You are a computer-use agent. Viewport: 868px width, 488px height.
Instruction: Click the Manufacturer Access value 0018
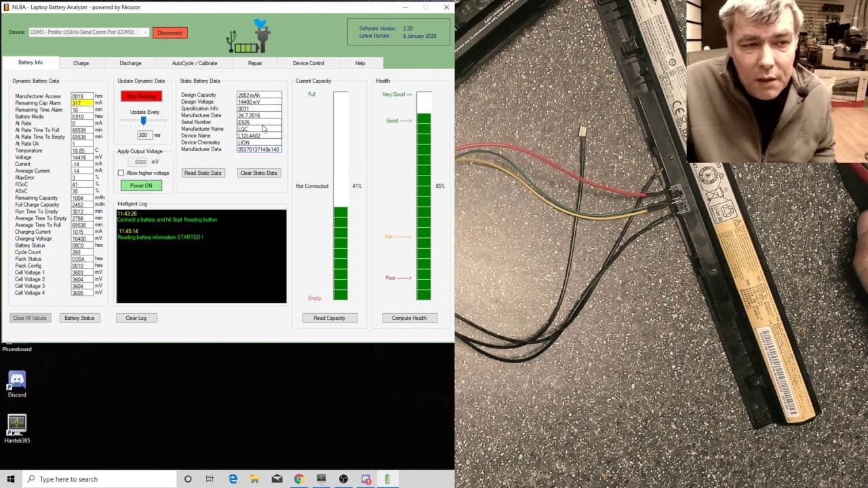coord(82,96)
